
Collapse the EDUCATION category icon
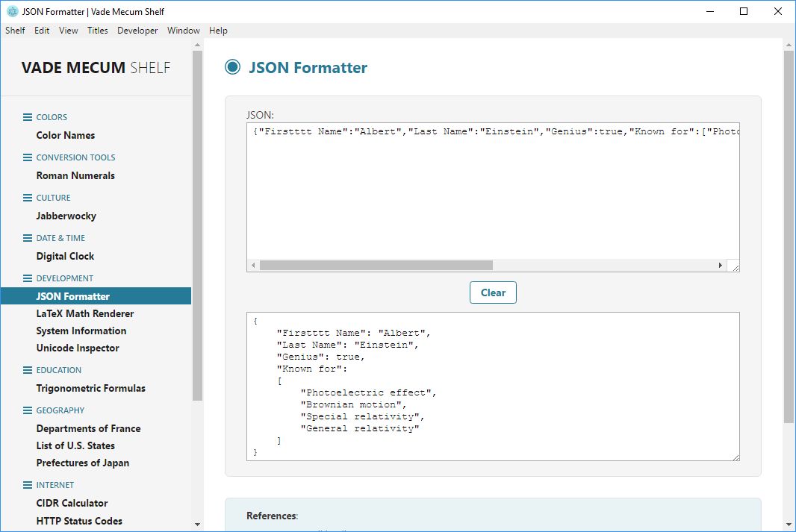[28, 370]
